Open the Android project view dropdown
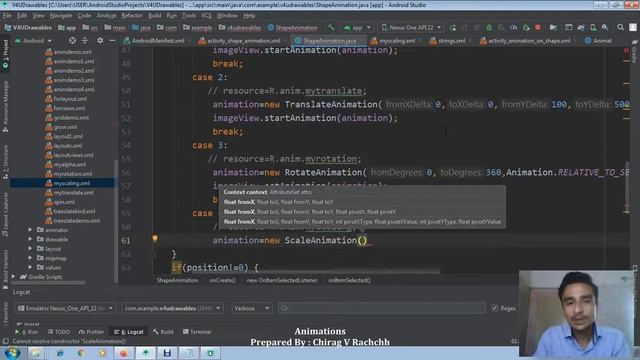The image size is (640, 360). tap(33, 41)
